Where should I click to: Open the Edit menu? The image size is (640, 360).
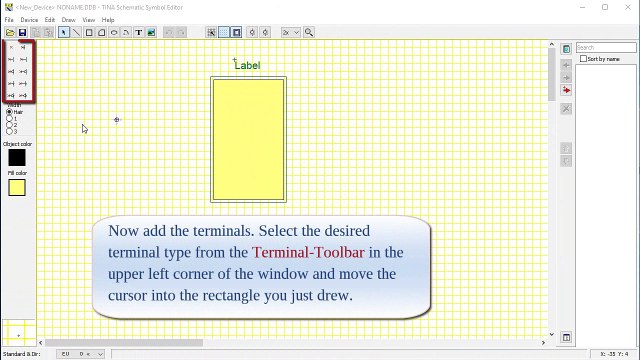pos(50,20)
